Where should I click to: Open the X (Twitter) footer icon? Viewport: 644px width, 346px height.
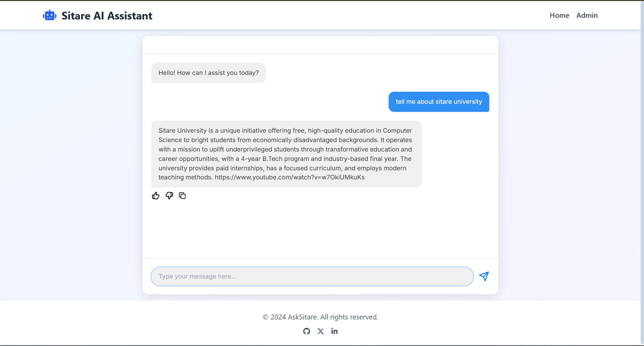pos(321,331)
